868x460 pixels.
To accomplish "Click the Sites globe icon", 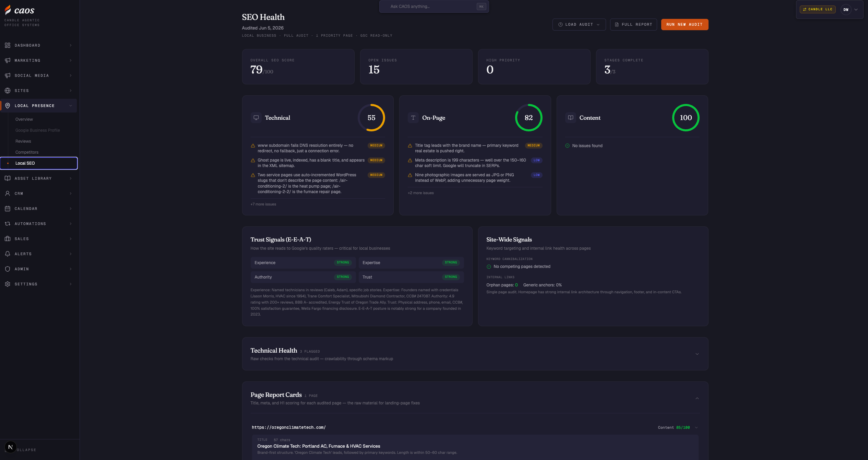I will (8, 91).
